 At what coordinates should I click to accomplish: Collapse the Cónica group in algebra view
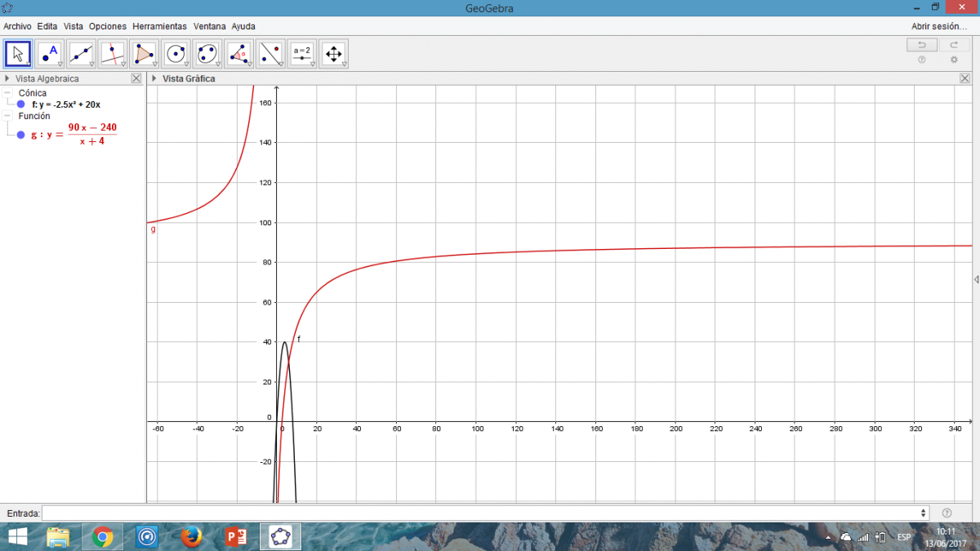point(7,93)
